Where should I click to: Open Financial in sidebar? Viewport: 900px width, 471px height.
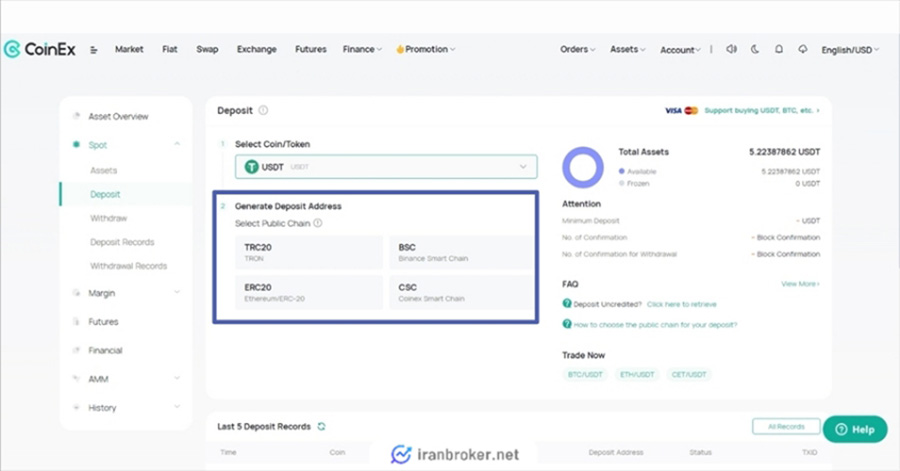pos(105,351)
